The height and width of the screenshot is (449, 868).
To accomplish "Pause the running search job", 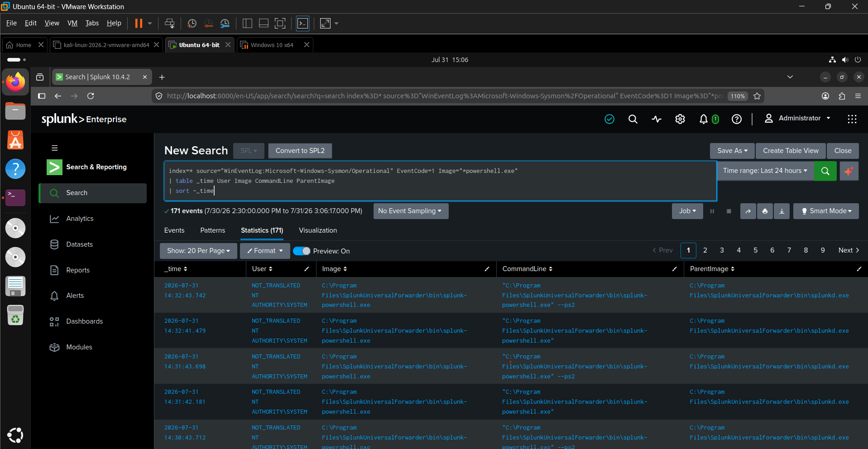I will [x=712, y=211].
